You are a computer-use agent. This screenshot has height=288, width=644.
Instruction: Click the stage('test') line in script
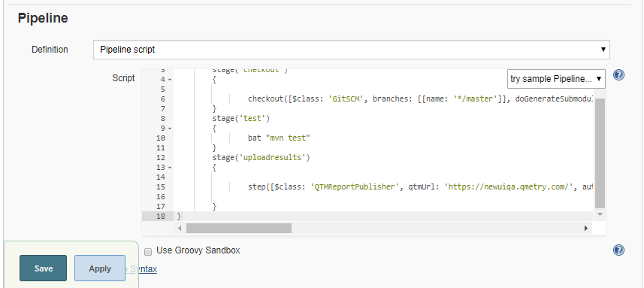pyautogui.click(x=240, y=118)
